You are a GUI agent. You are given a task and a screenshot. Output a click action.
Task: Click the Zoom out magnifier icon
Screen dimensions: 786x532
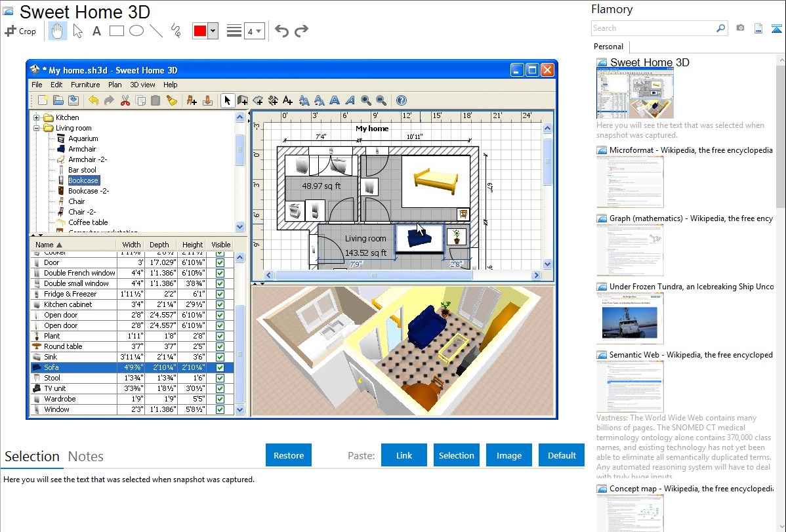[x=381, y=100]
